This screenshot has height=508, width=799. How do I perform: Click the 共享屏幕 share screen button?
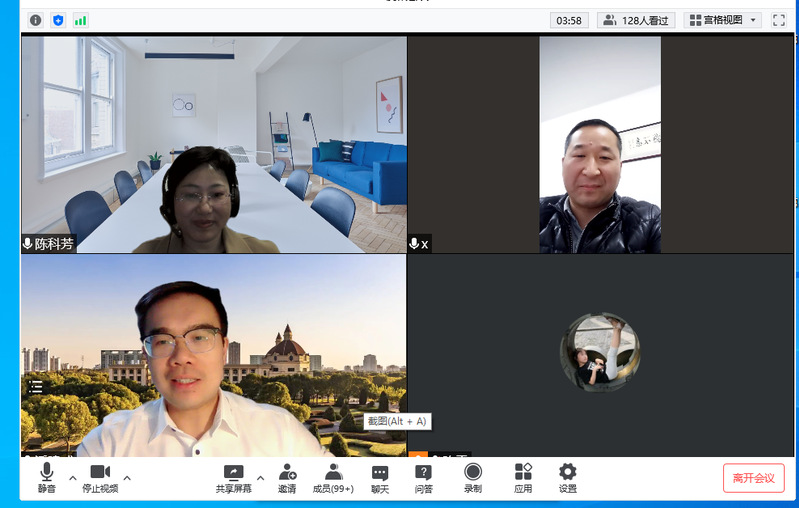point(233,478)
